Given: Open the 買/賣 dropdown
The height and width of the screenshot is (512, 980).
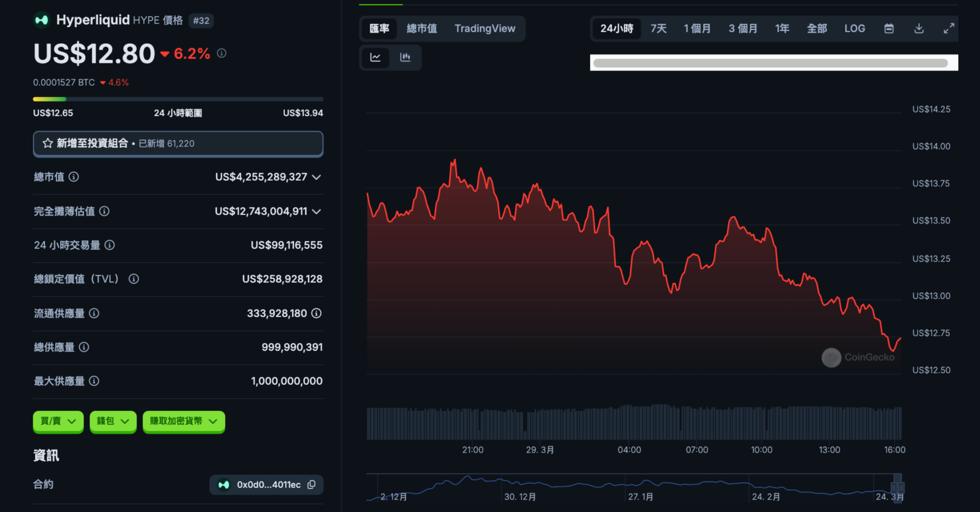Looking at the screenshot, I should click(x=58, y=421).
